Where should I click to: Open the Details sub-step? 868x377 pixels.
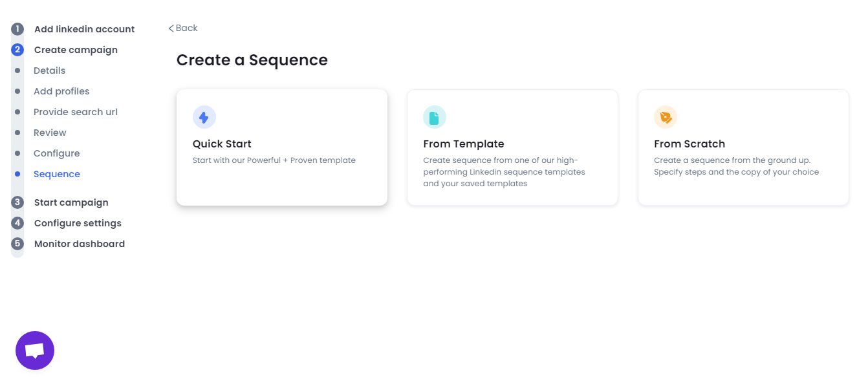click(49, 70)
